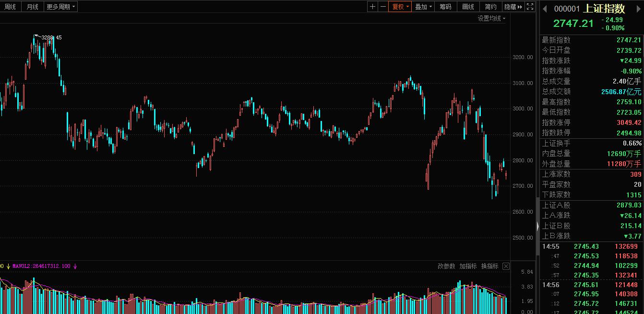Toggle fullscreen chart view icon
The height and width of the screenshot is (314, 644).
click(x=530, y=7)
